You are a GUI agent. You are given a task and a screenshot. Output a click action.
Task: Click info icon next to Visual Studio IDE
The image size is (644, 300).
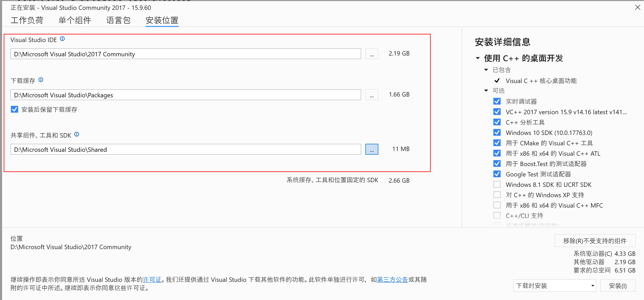(x=62, y=39)
